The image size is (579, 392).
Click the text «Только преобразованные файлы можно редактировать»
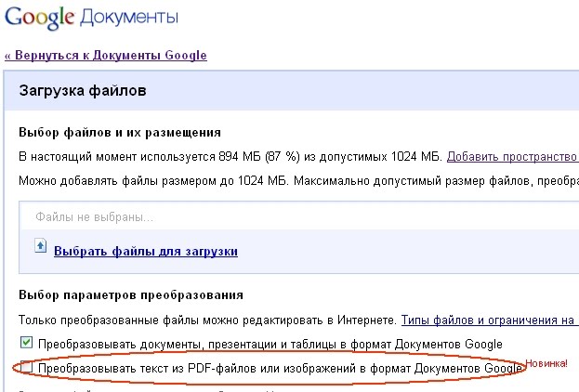click(x=172, y=320)
